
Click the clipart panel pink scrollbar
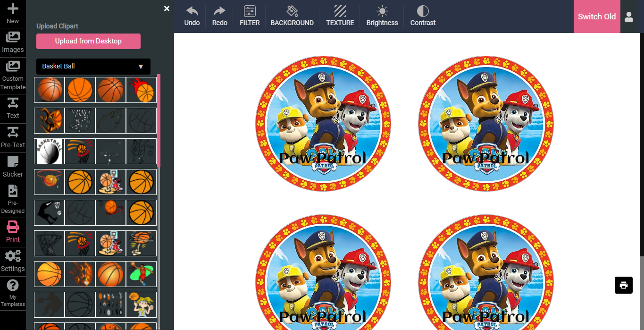(159, 120)
